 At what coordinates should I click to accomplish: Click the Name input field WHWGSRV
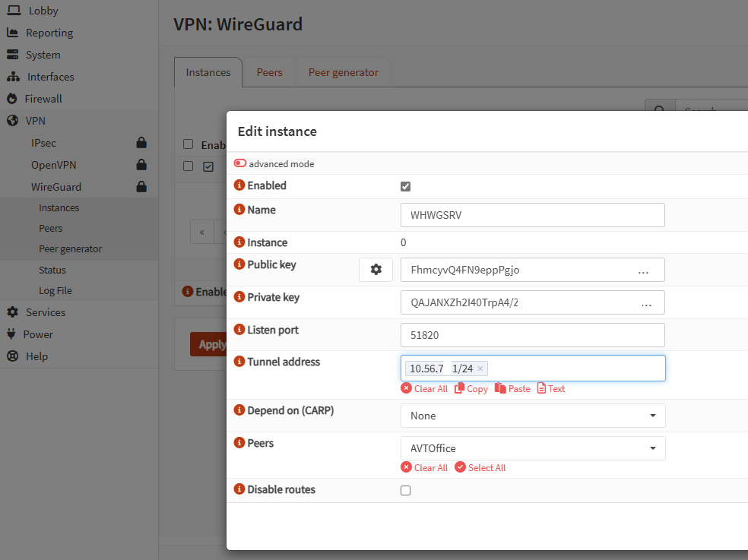533,215
